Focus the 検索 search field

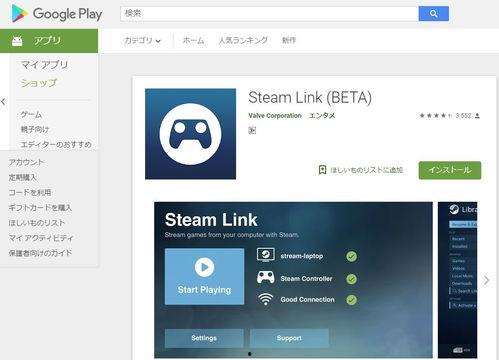[269, 14]
